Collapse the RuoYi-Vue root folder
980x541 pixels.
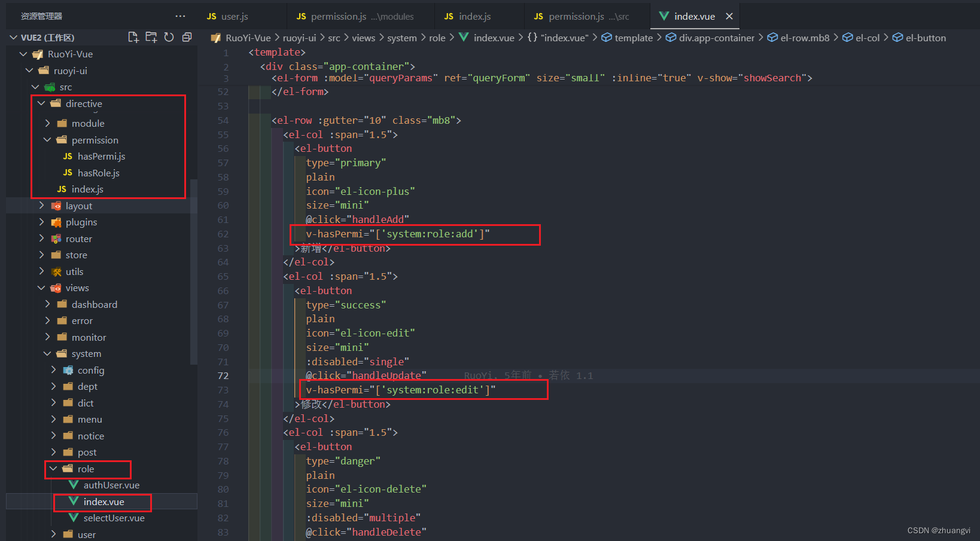pyautogui.click(x=23, y=54)
